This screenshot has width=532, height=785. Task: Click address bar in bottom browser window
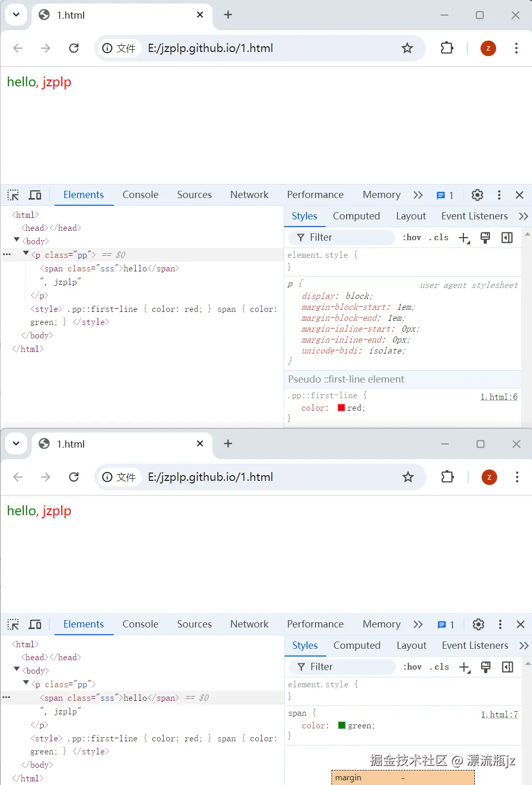[x=260, y=477]
